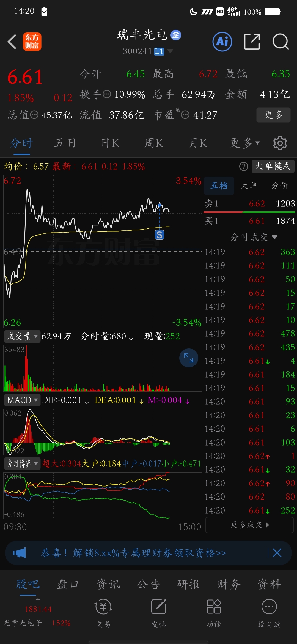Screen dimensions: 297x644
Task: Open 研报 research tab
Action: point(189,584)
